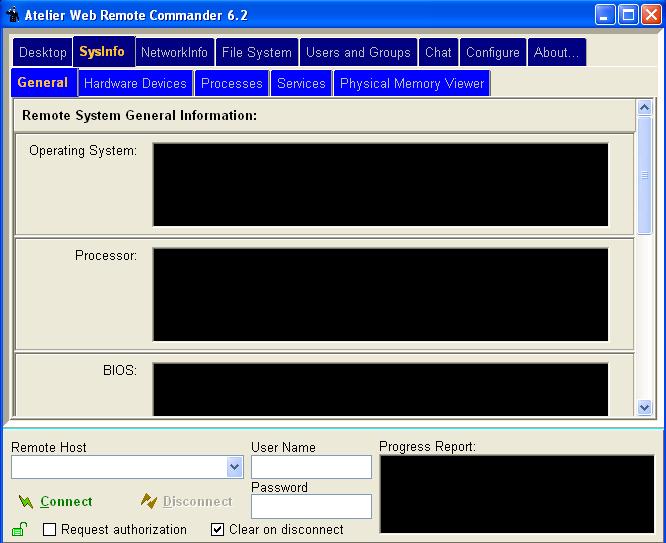Click the scrollbar down arrow
Viewport: 666px width, 543px height.
point(644,407)
